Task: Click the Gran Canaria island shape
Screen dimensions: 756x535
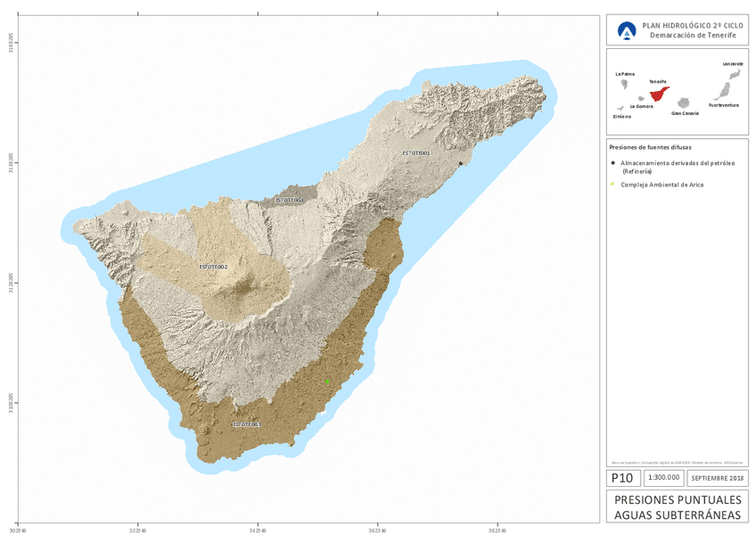Action: [x=685, y=103]
